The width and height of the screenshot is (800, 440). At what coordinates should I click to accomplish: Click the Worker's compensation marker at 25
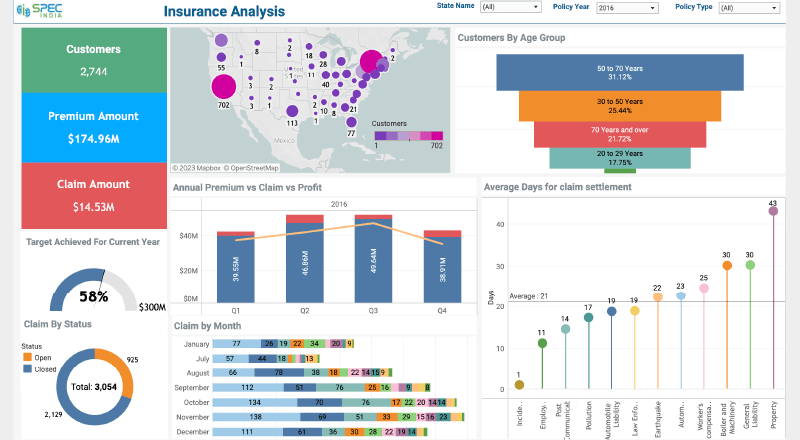[704, 288]
